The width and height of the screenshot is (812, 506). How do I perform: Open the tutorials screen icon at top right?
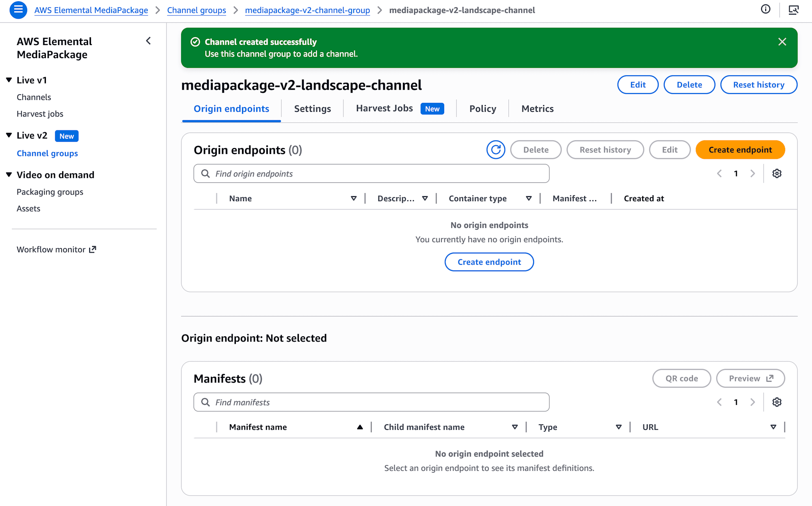(793, 10)
